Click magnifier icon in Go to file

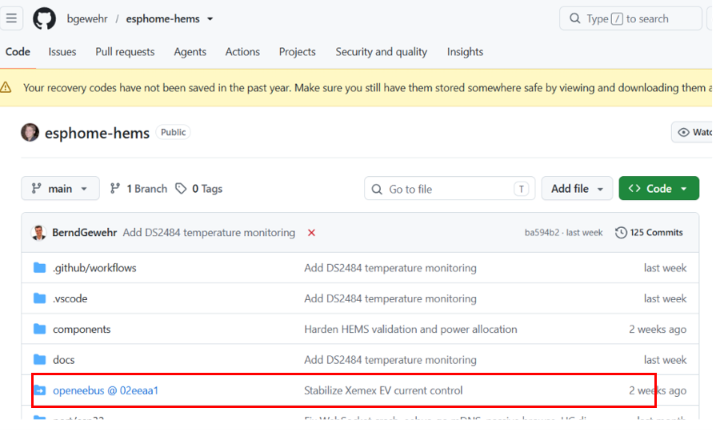point(377,189)
